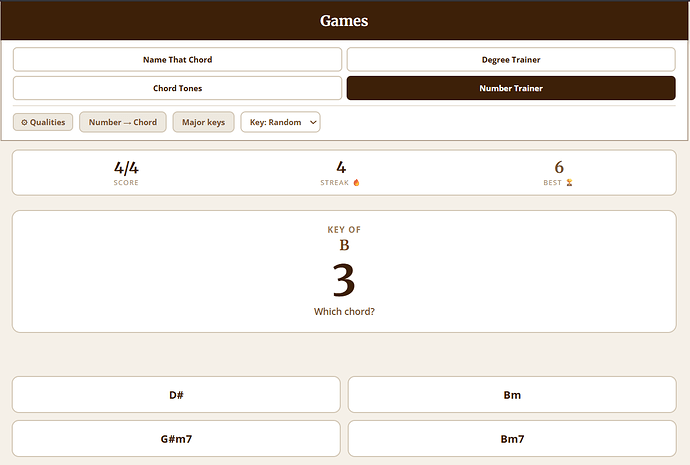The height and width of the screenshot is (465, 690).
Task: Click the 4/4 score value
Action: point(126,168)
